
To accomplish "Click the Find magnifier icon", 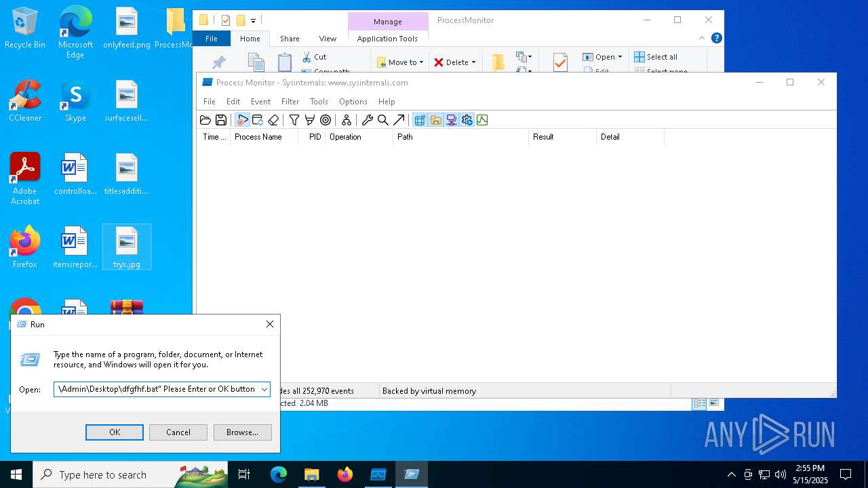I will 383,120.
